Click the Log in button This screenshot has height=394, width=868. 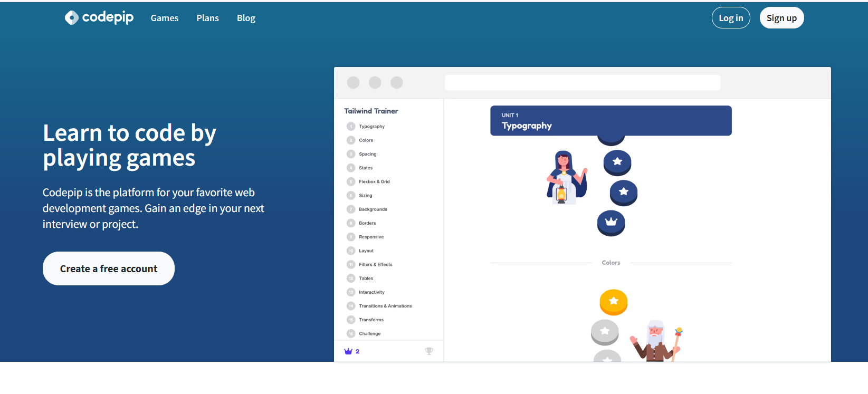[x=731, y=18]
